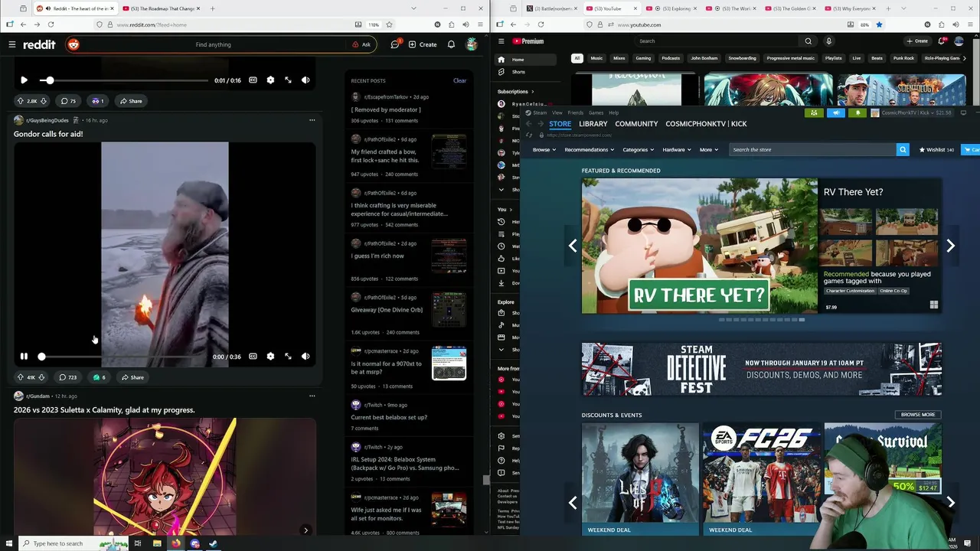Expand the Steam store Browse dropdown

[544, 150]
